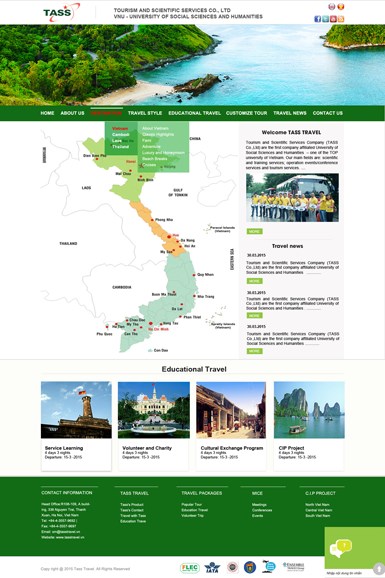Image resolution: width=385 pixels, height=578 pixels.
Task: Switch language with the English flag icon
Action: (x=332, y=7)
